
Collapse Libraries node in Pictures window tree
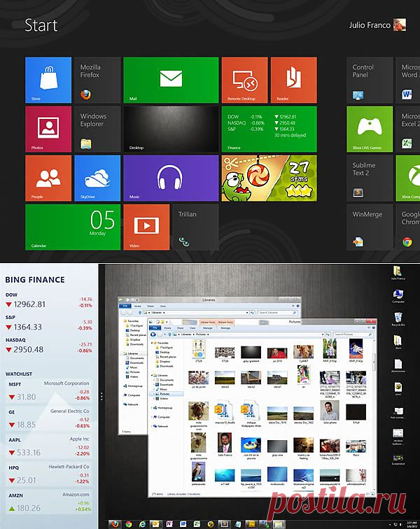[x=152, y=375]
